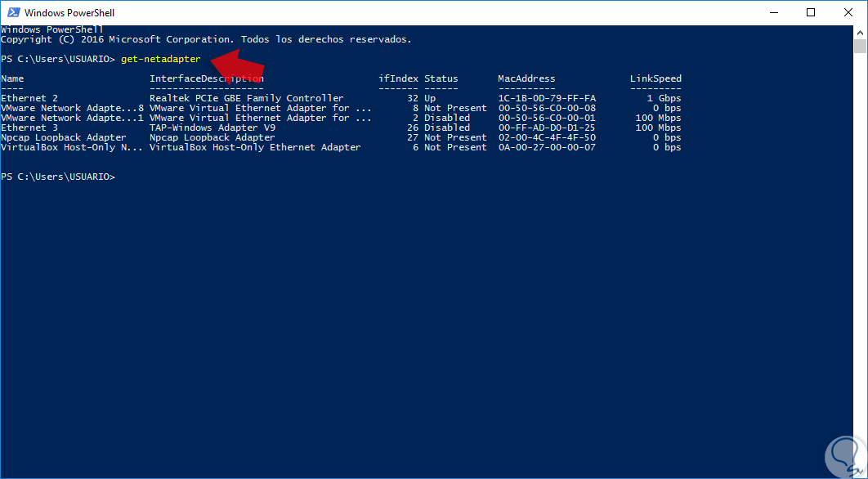
Task: Click the MacAddress column header
Action: pos(526,78)
